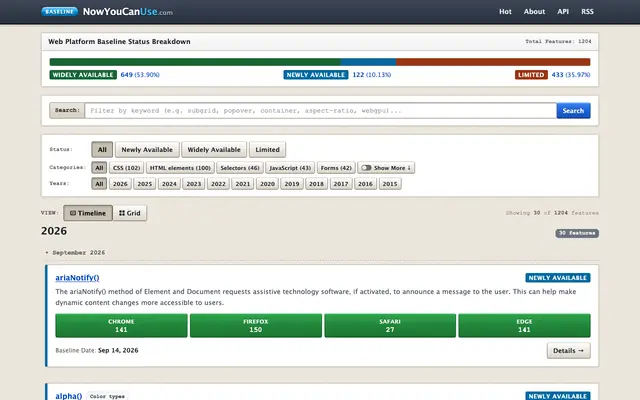The image size is (640, 400).
Task: Open Details for ariaNotify()
Action: (x=569, y=351)
